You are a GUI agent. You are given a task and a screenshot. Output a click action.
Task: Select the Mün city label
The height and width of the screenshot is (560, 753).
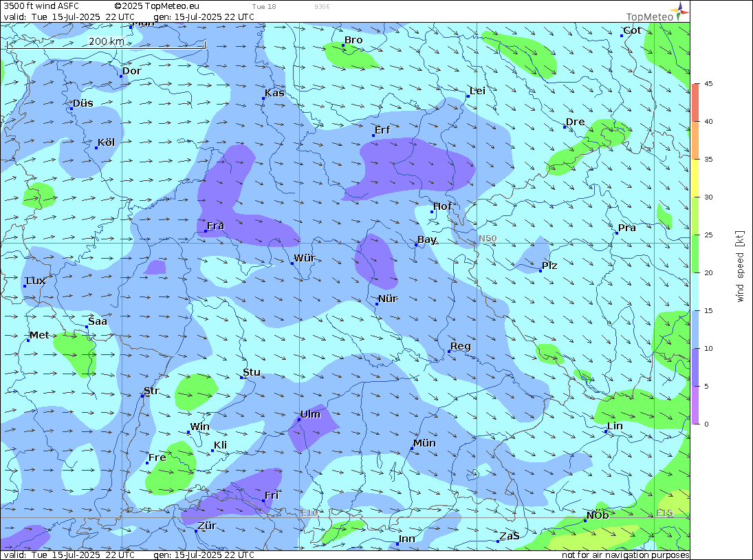(x=424, y=443)
